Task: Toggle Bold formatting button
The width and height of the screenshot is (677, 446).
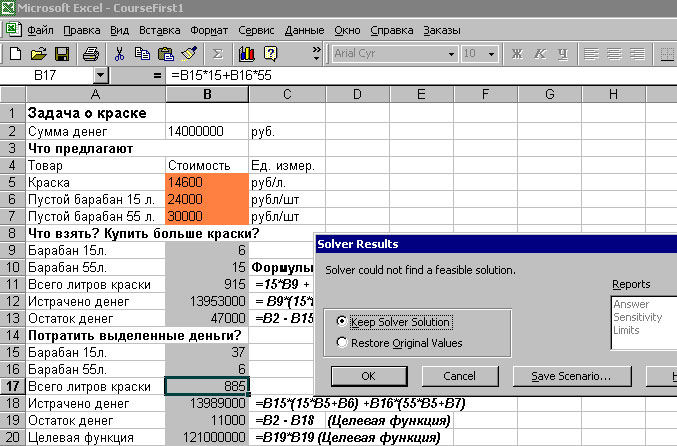Action: [x=518, y=53]
